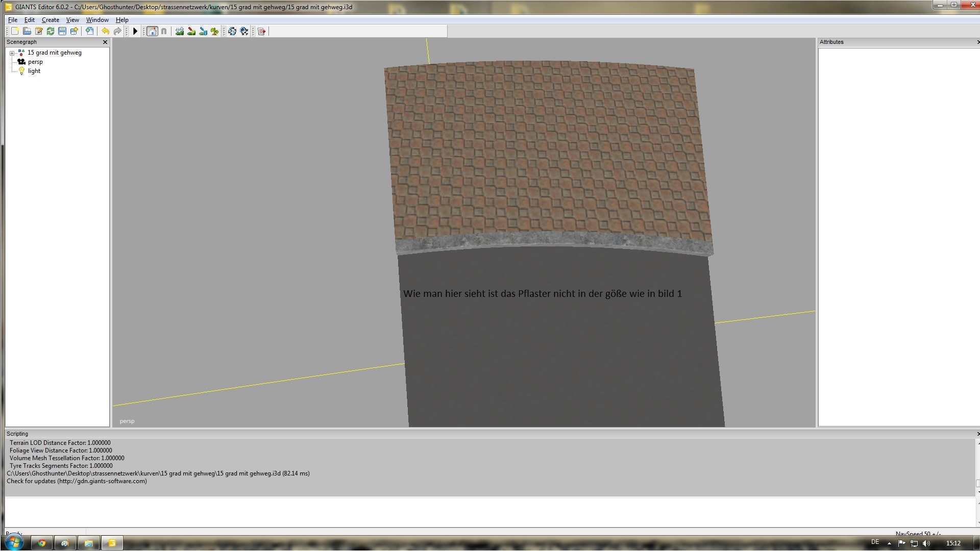This screenshot has height=551, width=980.
Task: Click the green Reload file icon
Action: coord(51,31)
